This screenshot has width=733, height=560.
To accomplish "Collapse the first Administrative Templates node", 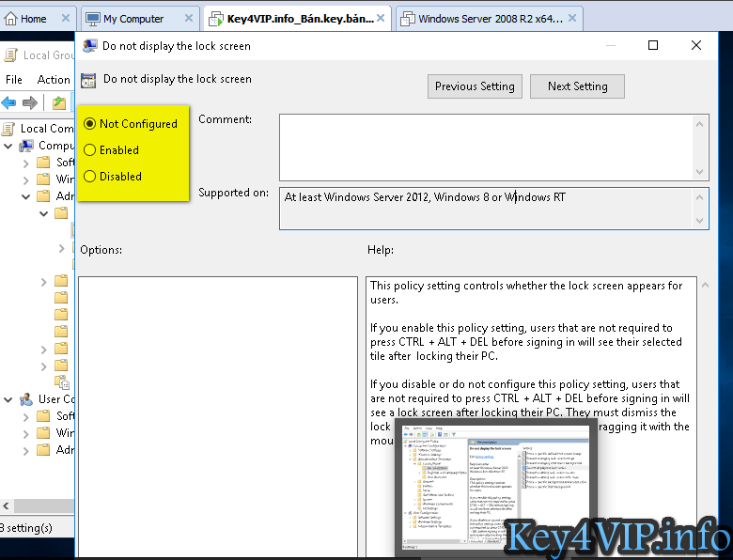I will pos(25,196).
